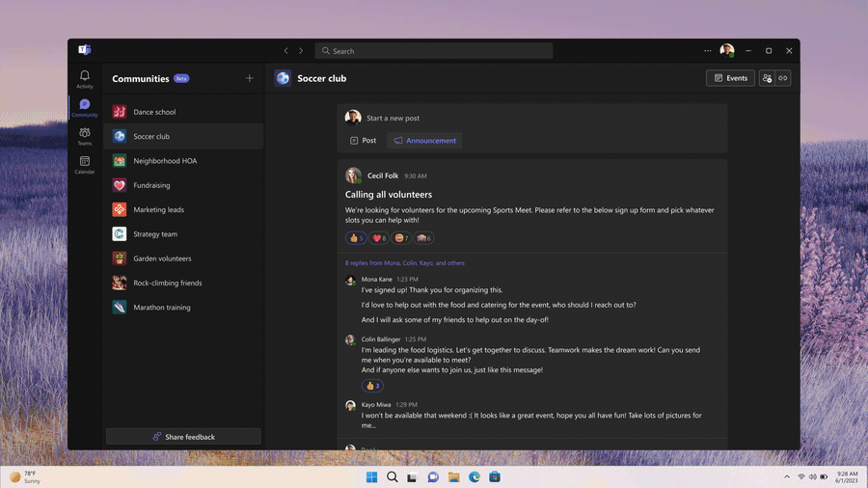Click the Events button

pyautogui.click(x=730, y=78)
